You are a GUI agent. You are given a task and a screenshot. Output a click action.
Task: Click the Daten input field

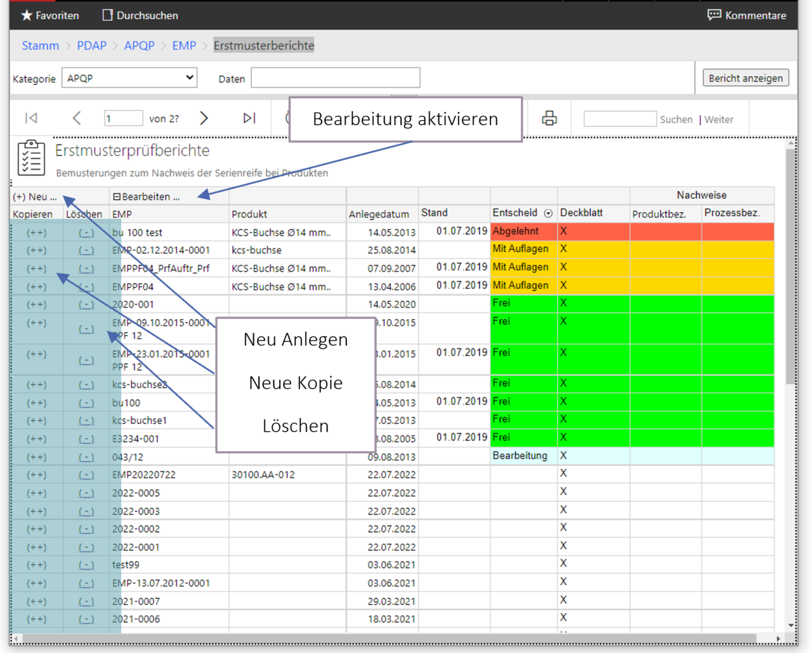336,78
